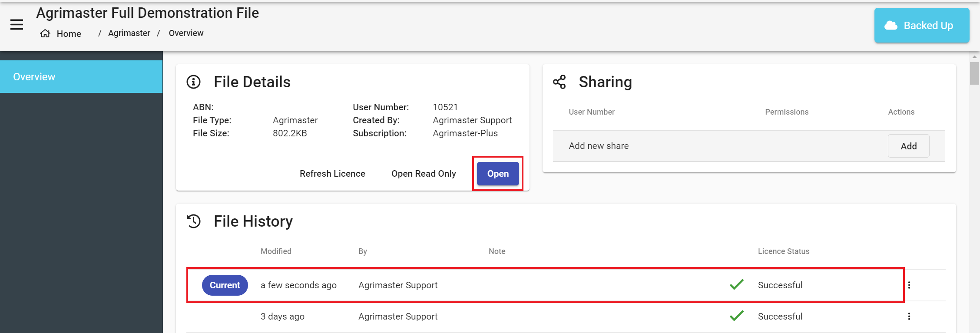The image size is (980, 333).
Task: Click the subscription value Agrimaster-Plus
Action: point(465,133)
